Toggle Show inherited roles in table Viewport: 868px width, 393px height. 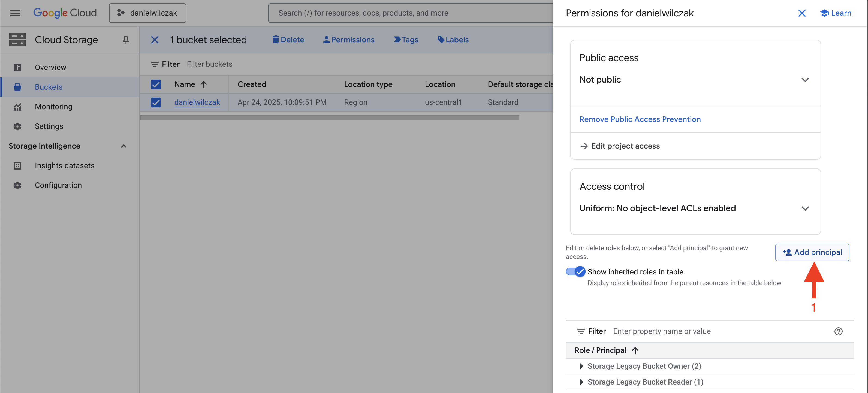(x=575, y=271)
